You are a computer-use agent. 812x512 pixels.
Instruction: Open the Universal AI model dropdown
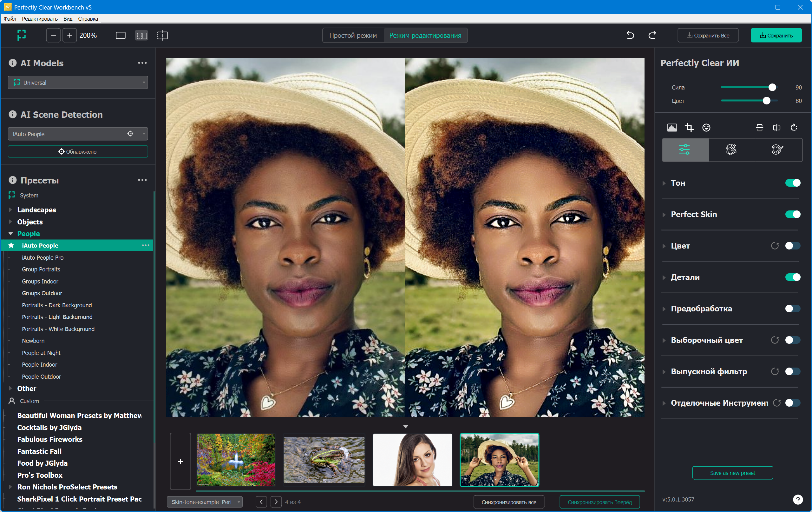(x=78, y=82)
